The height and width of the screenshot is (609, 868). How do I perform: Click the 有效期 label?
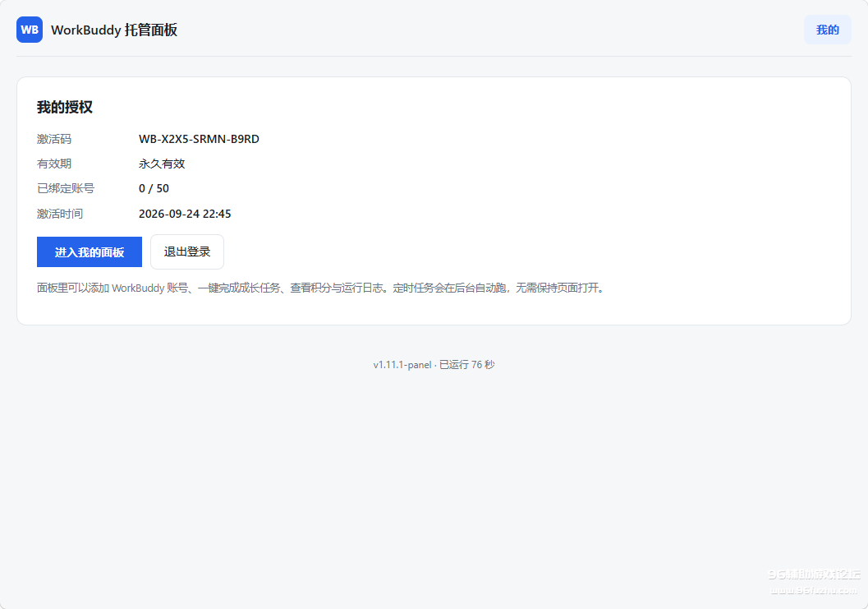(x=54, y=164)
